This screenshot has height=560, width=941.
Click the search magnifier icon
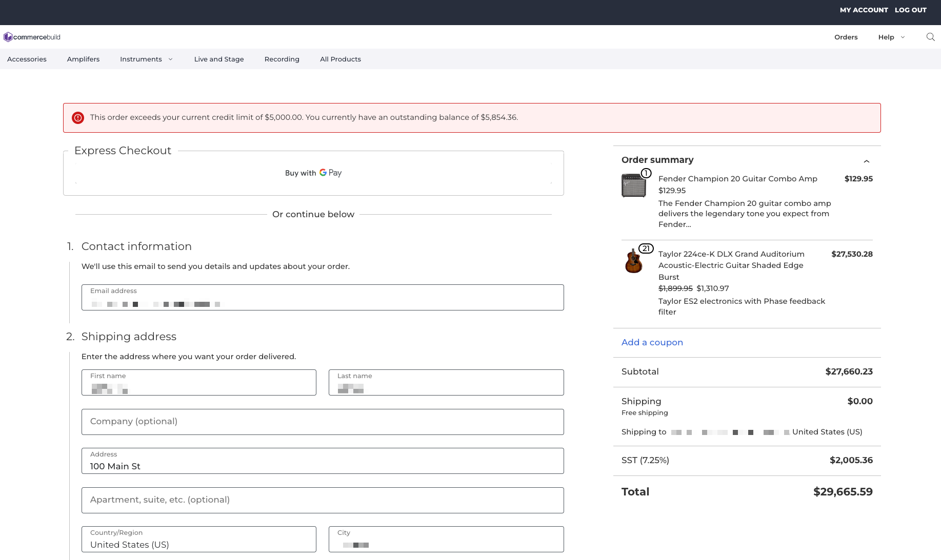coord(930,37)
